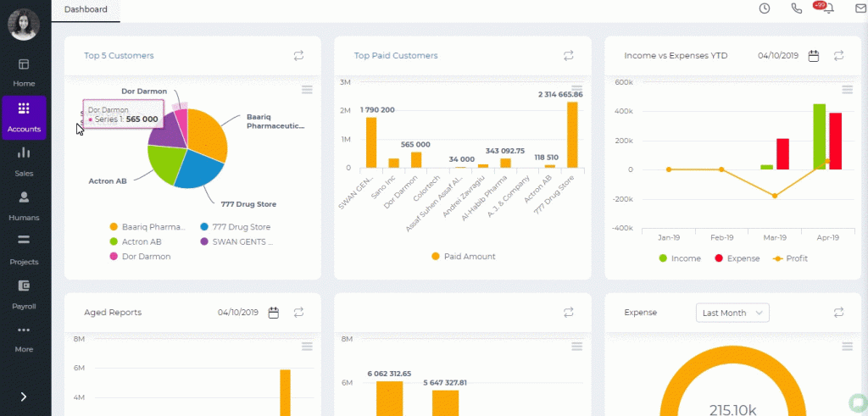
Task: Click the red March expense bar
Action: [x=782, y=154]
